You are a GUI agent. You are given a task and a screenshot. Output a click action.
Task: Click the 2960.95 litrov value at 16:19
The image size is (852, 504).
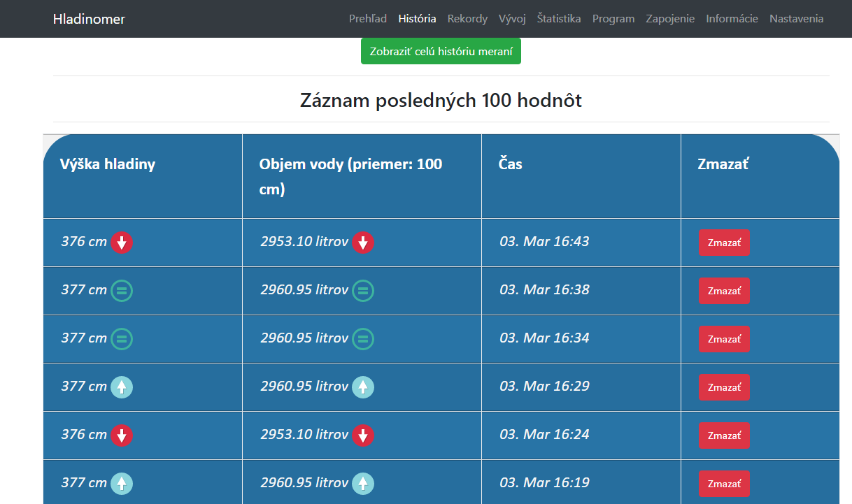coord(304,482)
